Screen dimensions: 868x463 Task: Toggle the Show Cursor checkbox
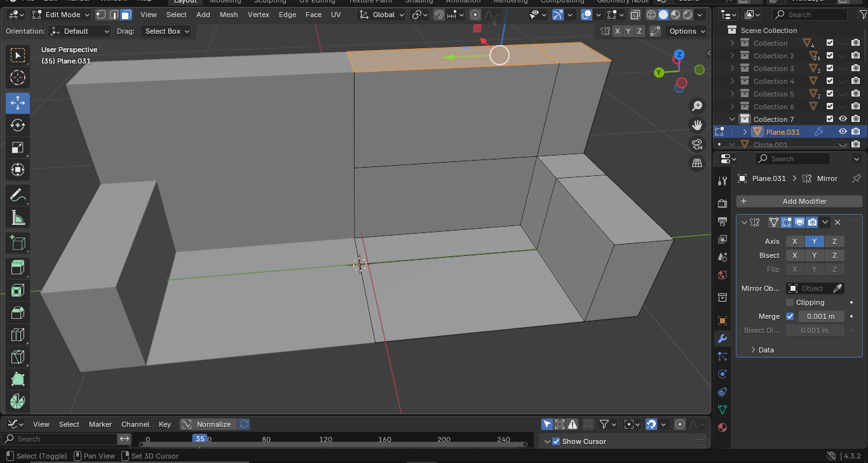coord(556,441)
